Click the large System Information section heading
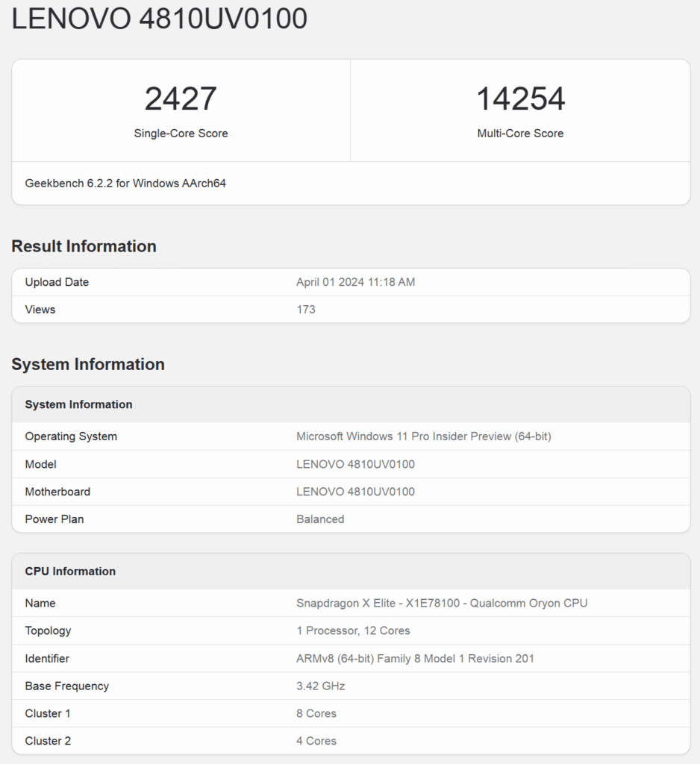Screen dimensions: 700x764 tap(88, 364)
